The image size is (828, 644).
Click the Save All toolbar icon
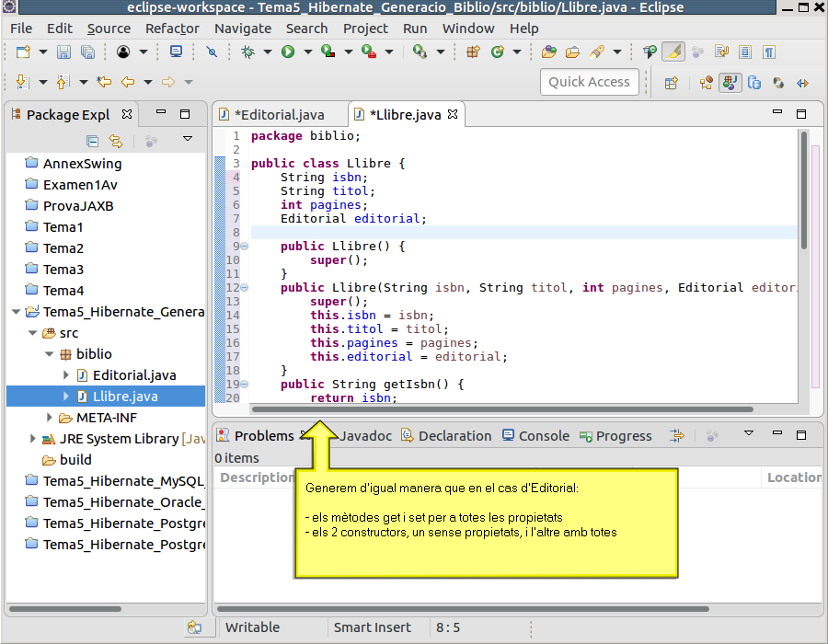pyautogui.click(x=87, y=52)
